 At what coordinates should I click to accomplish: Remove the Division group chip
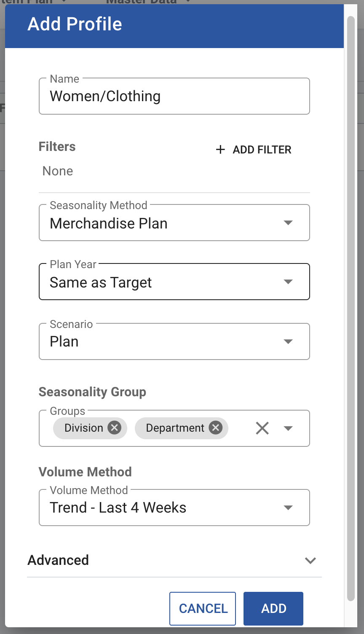(x=114, y=428)
